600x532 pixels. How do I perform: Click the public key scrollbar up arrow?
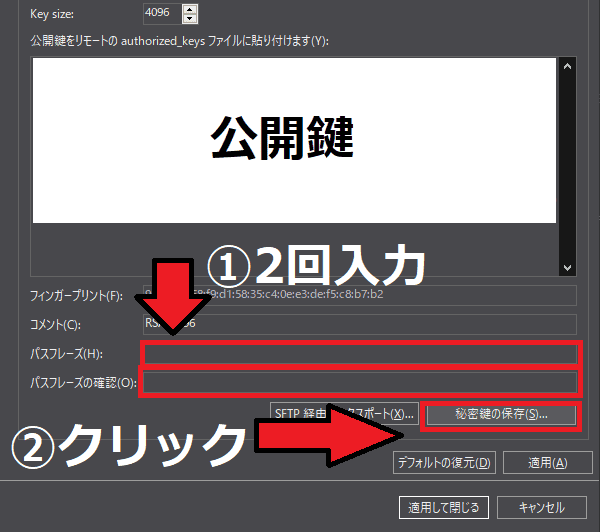(x=568, y=67)
